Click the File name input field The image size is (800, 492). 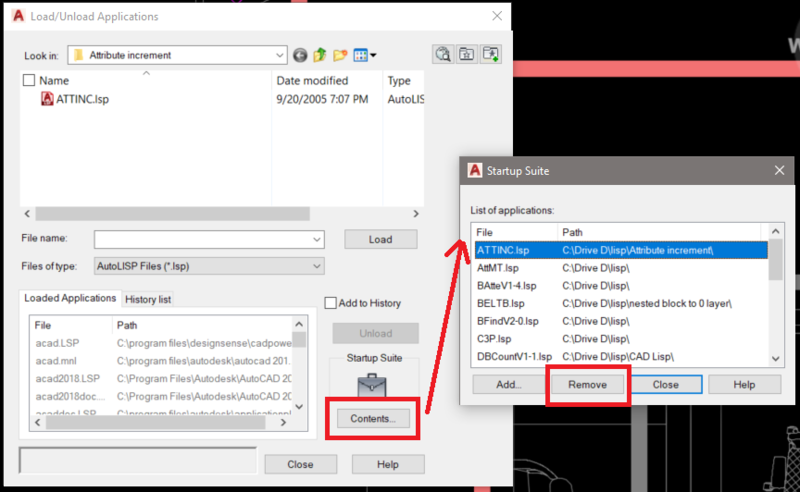point(203,239)
